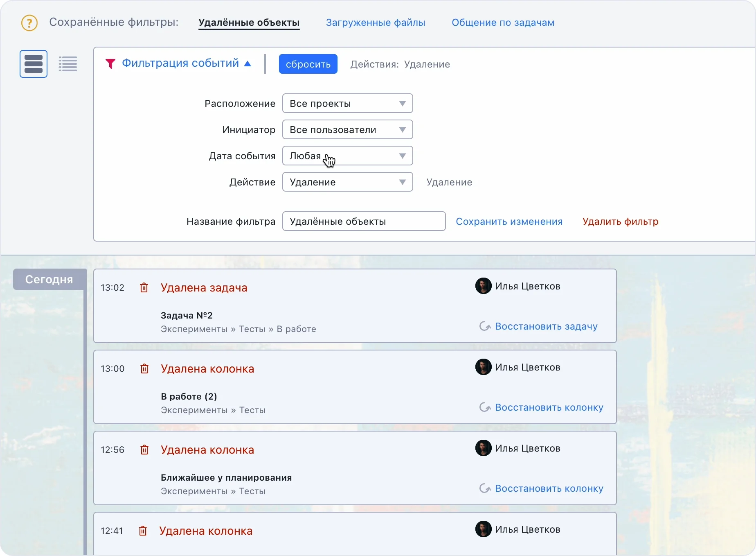Click Илья Цветков avatar in 12:56 event

point(483,448)
